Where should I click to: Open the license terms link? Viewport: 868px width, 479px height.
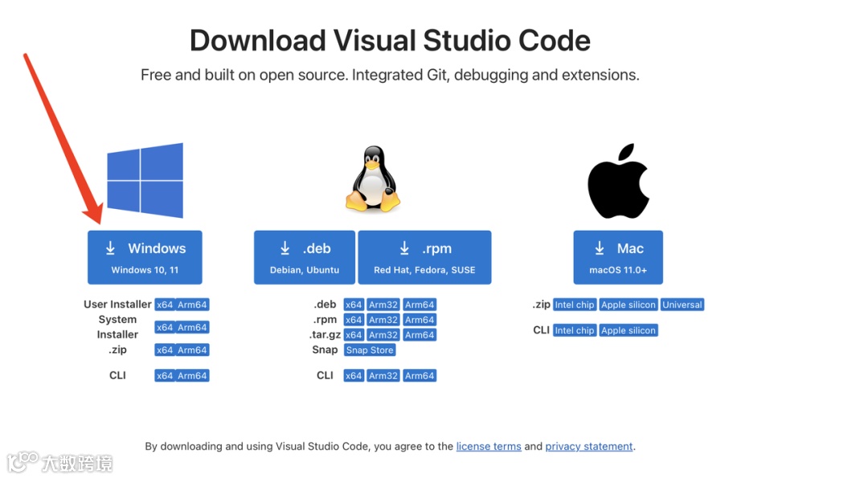click(489, 446)
